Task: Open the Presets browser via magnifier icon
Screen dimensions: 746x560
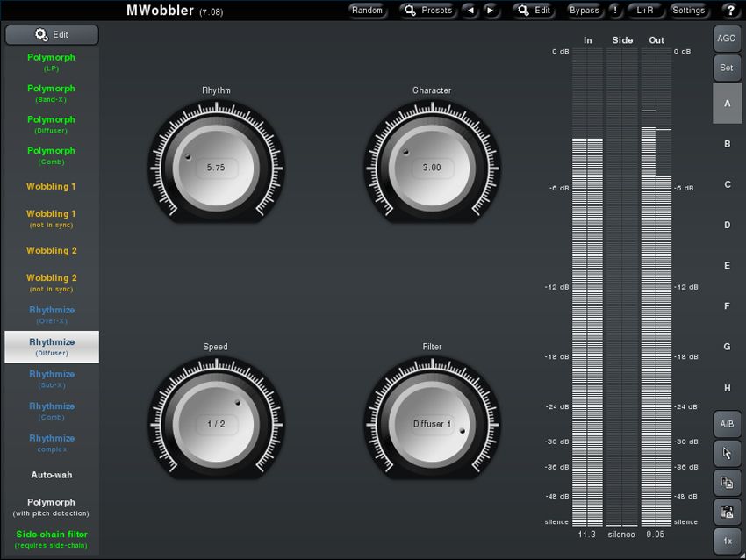Action: coord(411,11)
